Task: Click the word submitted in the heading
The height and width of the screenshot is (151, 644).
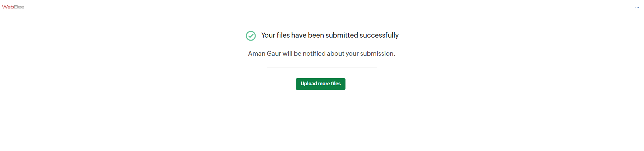Action: click(x=341, y=35)
